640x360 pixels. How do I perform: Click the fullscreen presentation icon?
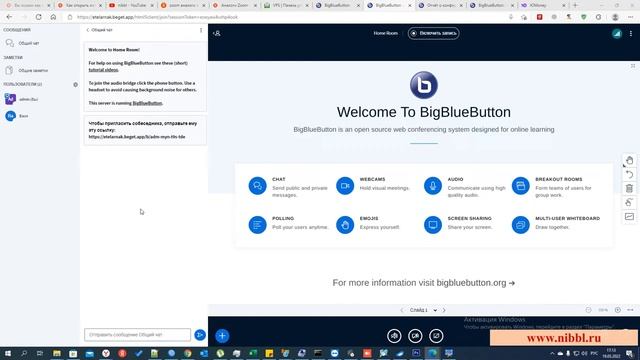point(633,66)
